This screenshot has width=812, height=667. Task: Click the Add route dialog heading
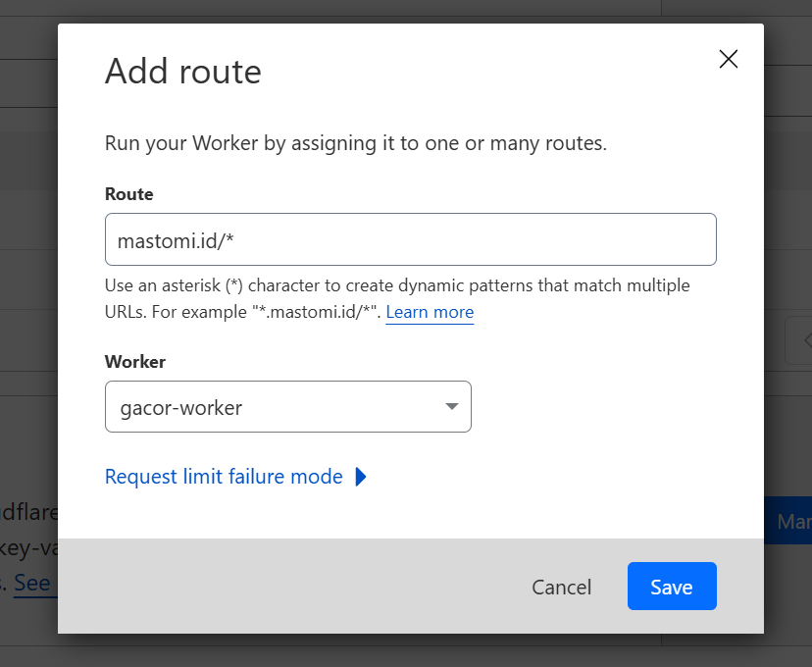(x=183, y=72)
